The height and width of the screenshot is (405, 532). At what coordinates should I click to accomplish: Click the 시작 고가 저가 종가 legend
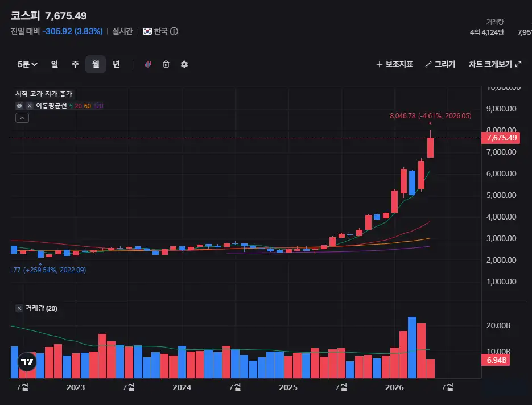pyautogui.click(x=44, y=94)
